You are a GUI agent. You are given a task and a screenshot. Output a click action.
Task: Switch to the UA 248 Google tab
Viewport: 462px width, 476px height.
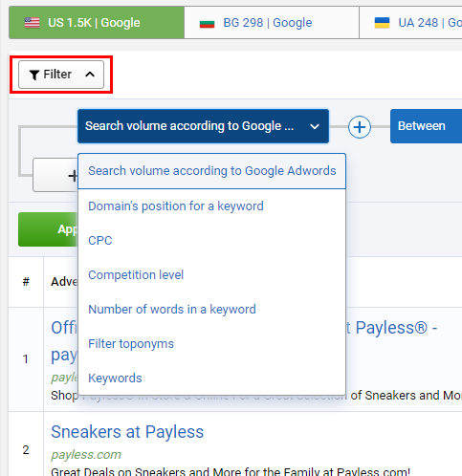click(410, 23)
